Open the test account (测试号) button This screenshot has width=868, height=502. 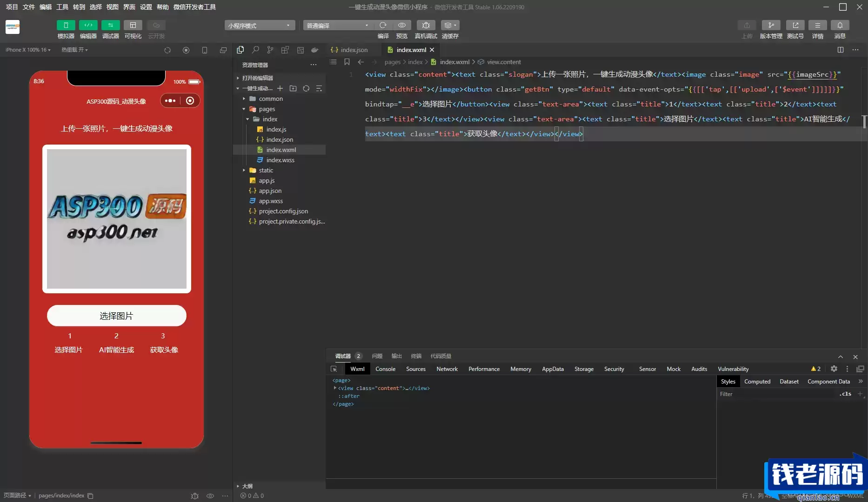pyautogui.click(x=795, y=25)
